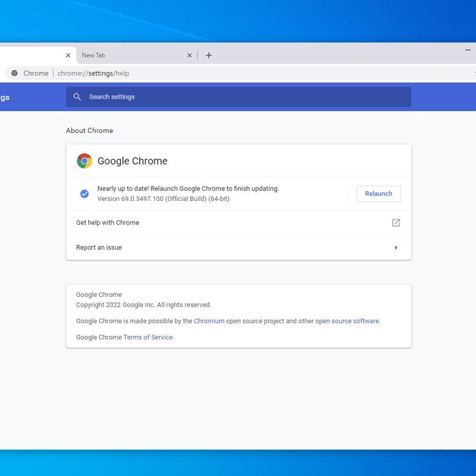The width and height of the screenshot is (476, 476).
Task: Open the Chromium project link
Action: [x=209, y=321]
